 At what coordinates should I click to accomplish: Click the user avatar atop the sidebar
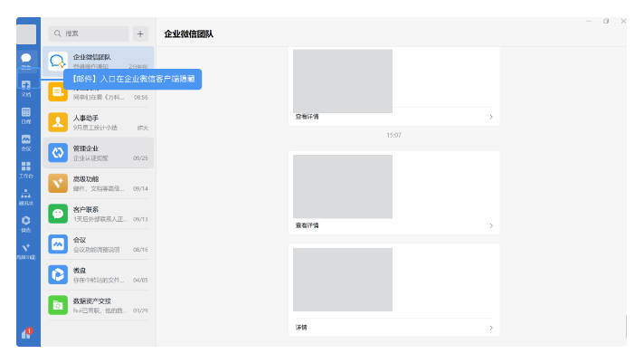click(x=26, y=34)
